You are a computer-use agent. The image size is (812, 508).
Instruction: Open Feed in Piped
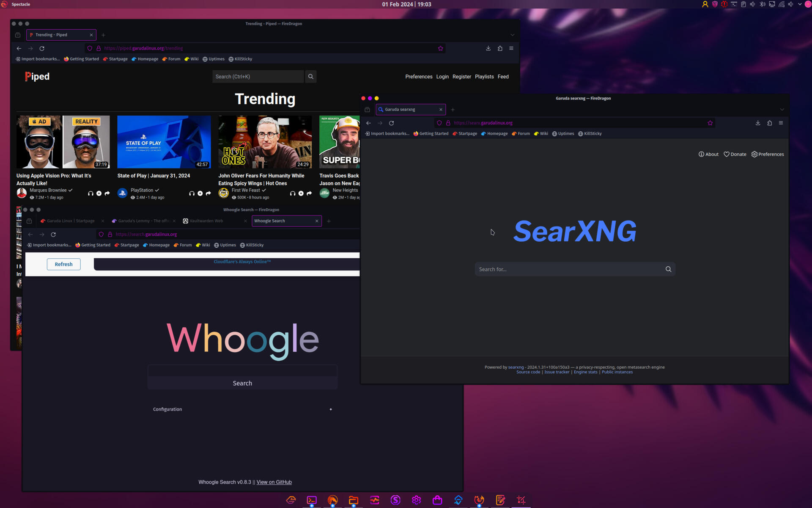point(503,77)
